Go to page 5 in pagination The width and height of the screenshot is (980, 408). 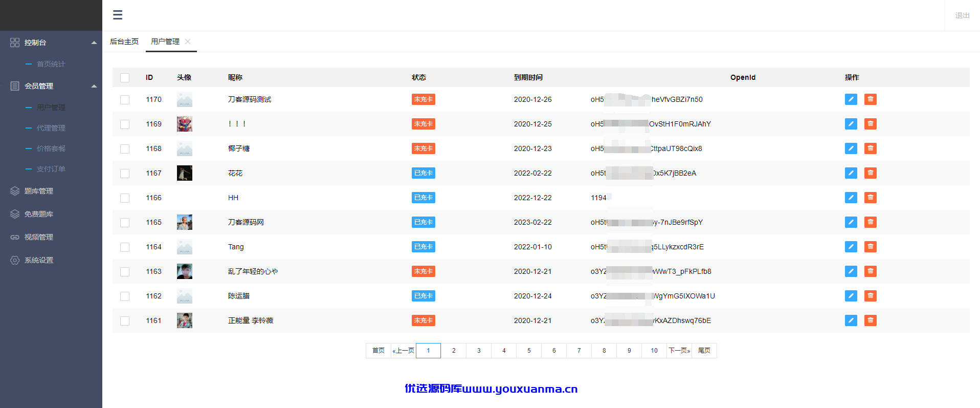529,351
